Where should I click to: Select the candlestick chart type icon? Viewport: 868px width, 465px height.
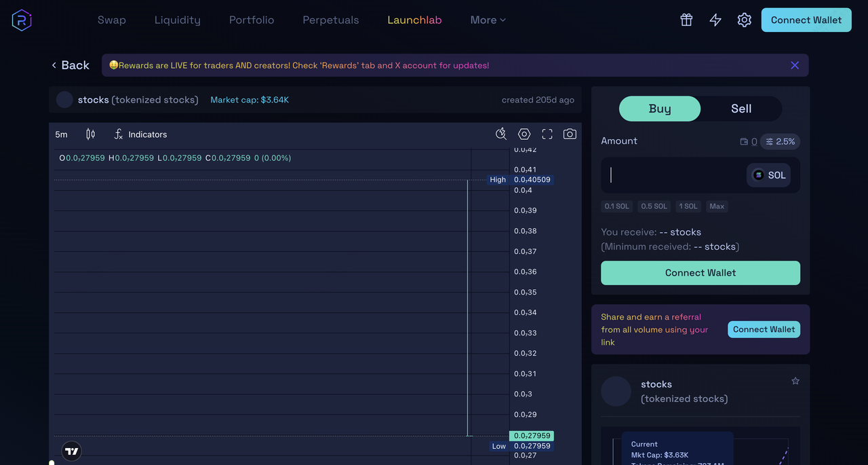91,134
